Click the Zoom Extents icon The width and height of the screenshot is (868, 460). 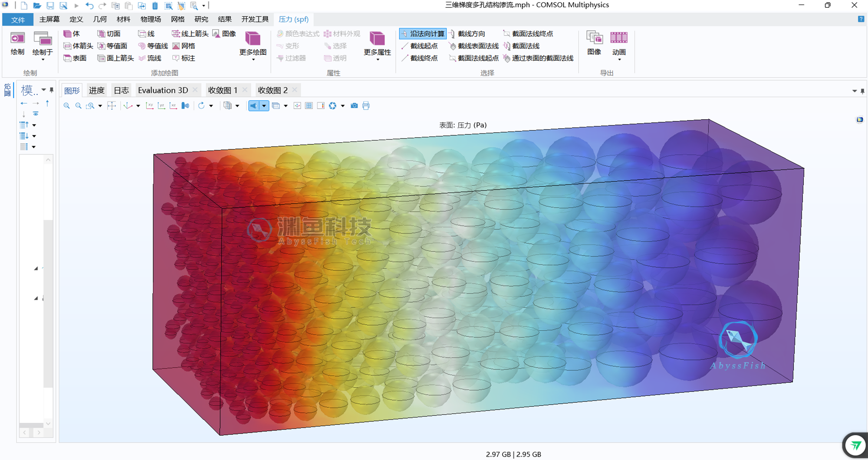tap(112, 106)
